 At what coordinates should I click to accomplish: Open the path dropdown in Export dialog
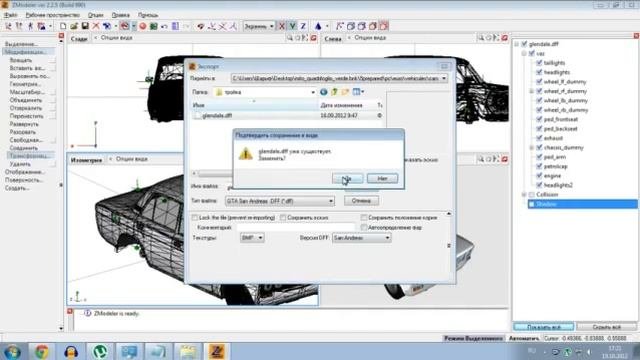point(444,78)
